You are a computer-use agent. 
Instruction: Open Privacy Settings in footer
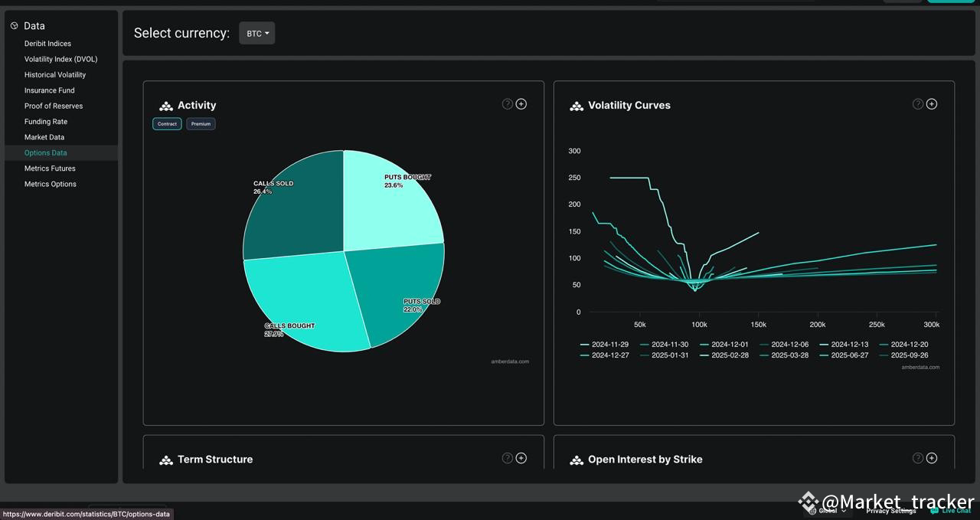891,511
